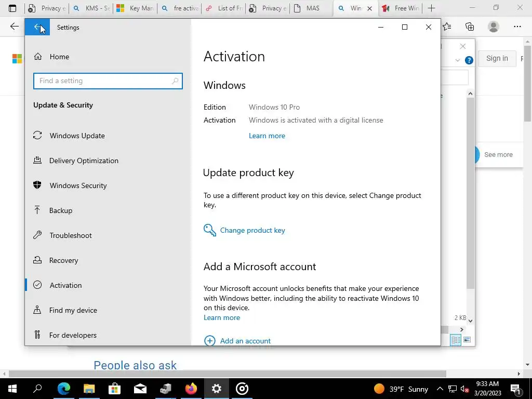
Task: Click the search magnifier in Find a setting
Action: click(175, 81)
